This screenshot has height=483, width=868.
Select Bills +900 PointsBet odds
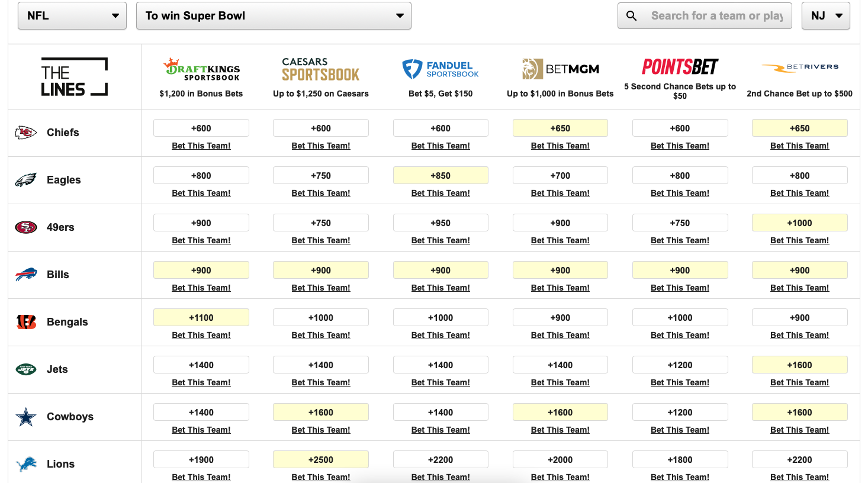pos(680,270)
